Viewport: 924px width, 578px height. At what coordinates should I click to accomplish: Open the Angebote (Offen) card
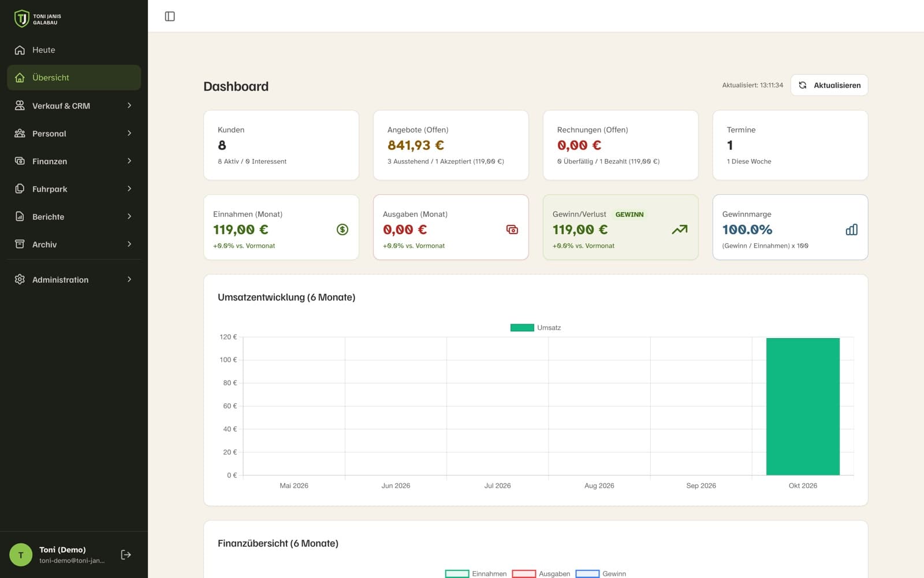click(x=451, y=145)
